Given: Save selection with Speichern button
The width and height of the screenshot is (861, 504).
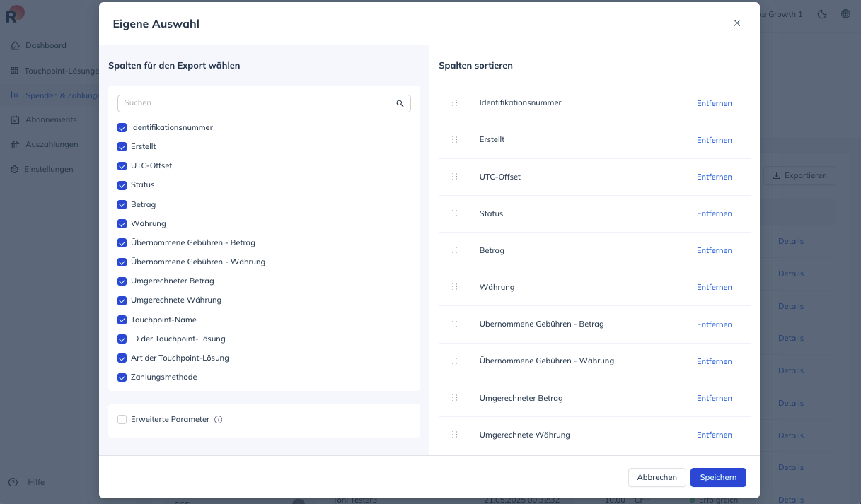Looking at the screenshot, I should tap(718, 478).
